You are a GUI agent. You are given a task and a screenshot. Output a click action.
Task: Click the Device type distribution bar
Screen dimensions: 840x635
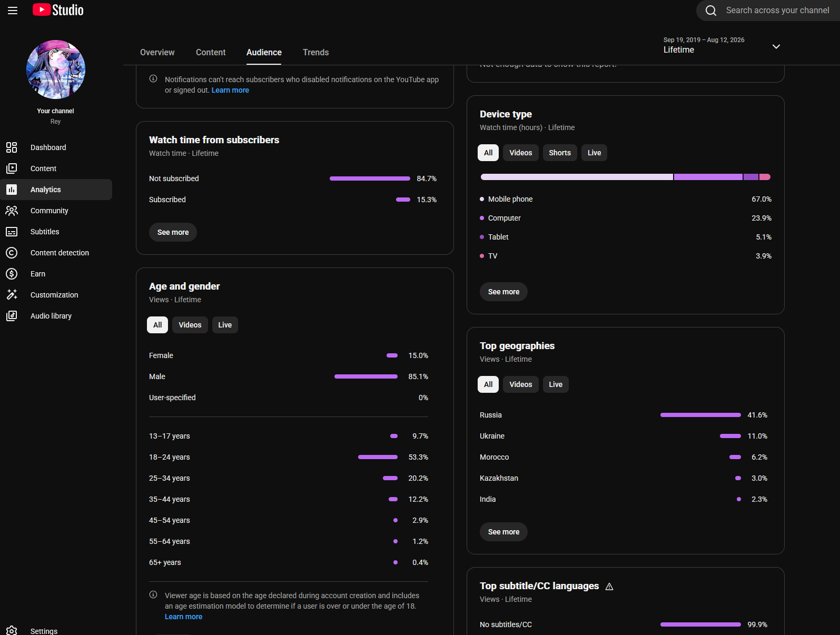[x=626, y=177]
